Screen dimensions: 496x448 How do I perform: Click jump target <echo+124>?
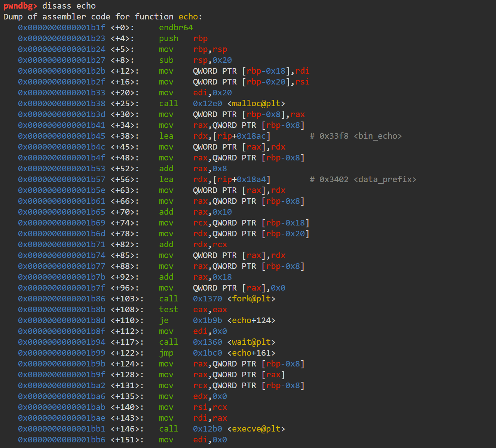[251, 320]
